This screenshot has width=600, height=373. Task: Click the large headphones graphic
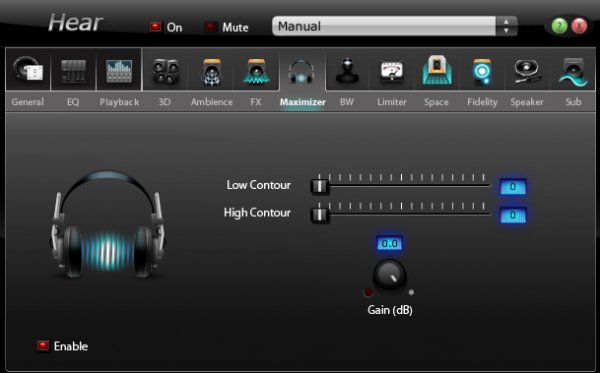coord(108,224)
